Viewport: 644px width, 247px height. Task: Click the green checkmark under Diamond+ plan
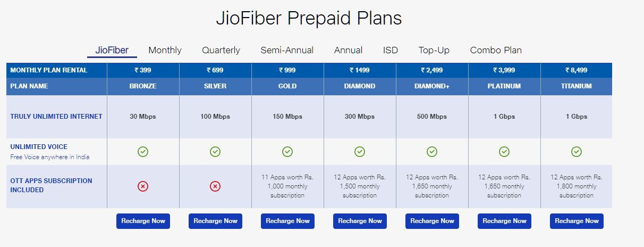click(x=432, y=152)
